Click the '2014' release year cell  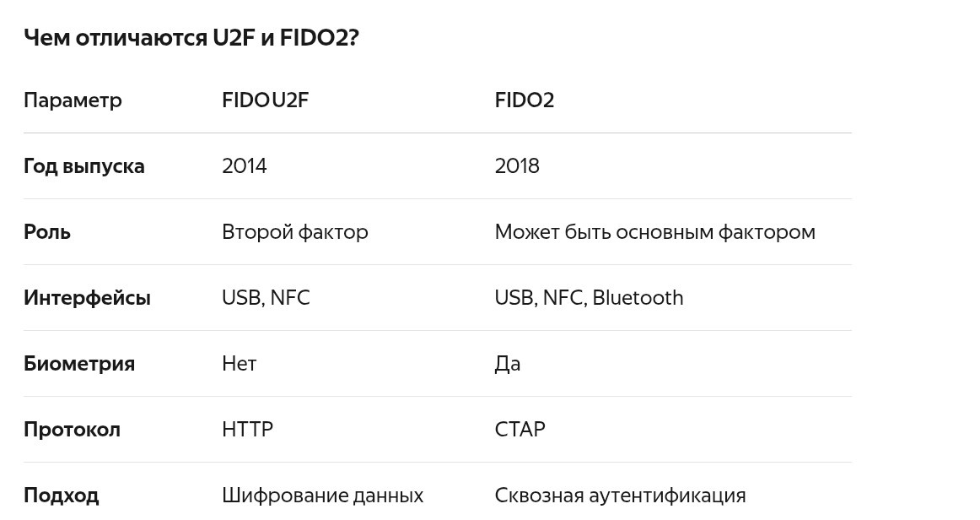pos(245,165)
